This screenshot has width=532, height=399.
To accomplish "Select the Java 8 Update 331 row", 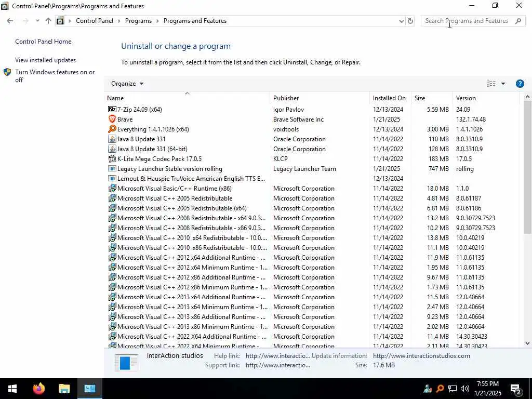I will (312, 139).
